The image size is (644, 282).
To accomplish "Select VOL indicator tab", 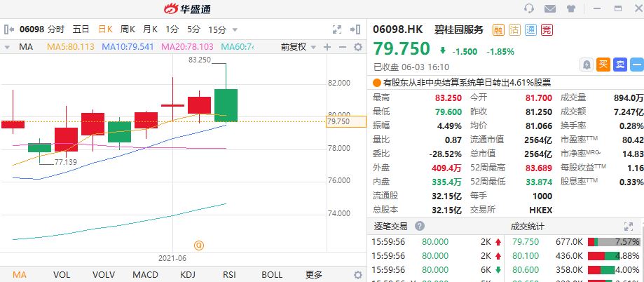I will coord(62,274).
